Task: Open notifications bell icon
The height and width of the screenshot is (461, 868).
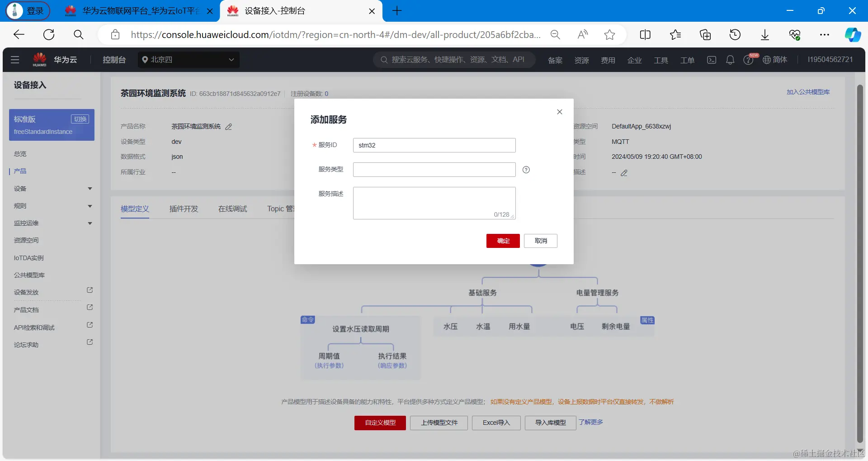Action: point(730,60)
